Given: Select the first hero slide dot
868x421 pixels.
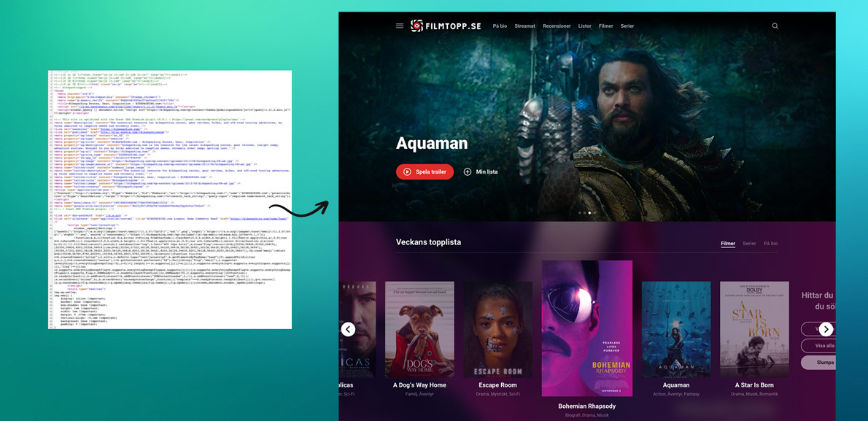Looking at the screenshot, I should [580, 213].
